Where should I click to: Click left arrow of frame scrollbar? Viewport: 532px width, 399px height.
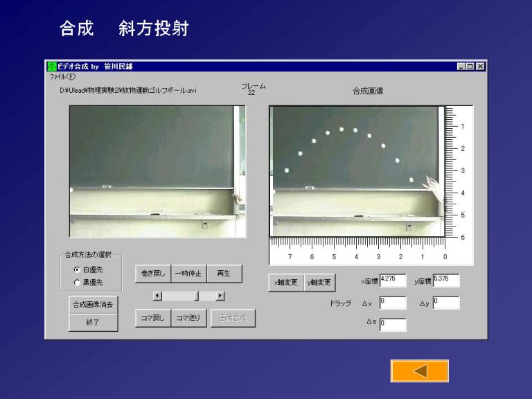click(157, 296)
